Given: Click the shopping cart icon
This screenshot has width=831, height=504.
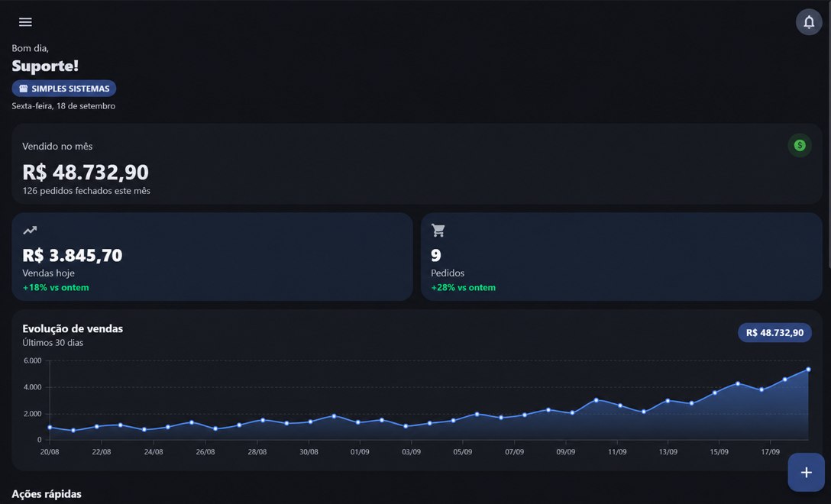Looking at the screenshot, I should (438, 230).
